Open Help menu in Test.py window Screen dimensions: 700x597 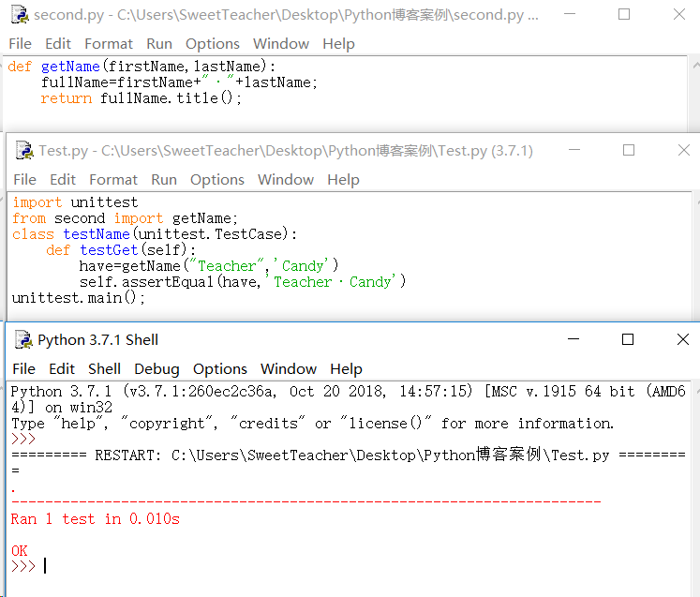pyautogui.click(x=343, y=180)
